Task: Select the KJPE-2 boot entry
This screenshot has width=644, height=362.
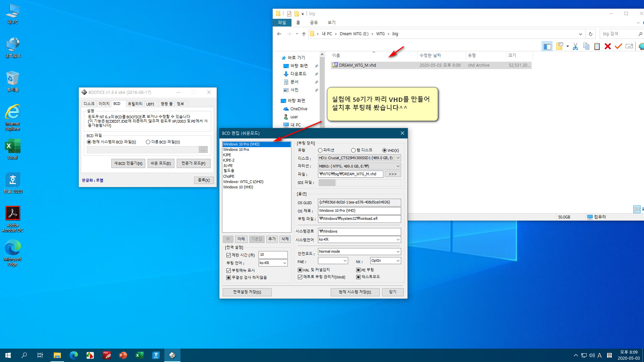Action: 229,161
